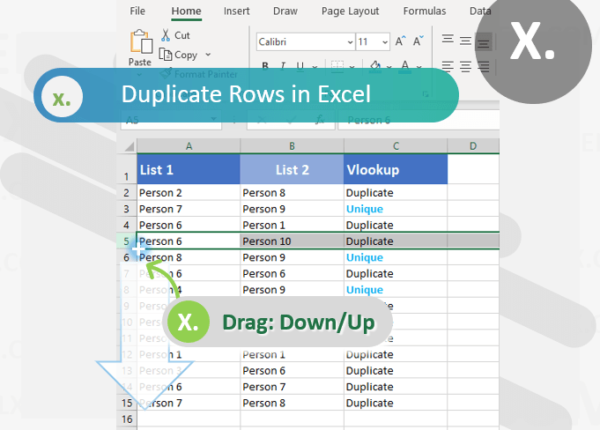
Task: Apply middle align to cell text
Action: 466,41
